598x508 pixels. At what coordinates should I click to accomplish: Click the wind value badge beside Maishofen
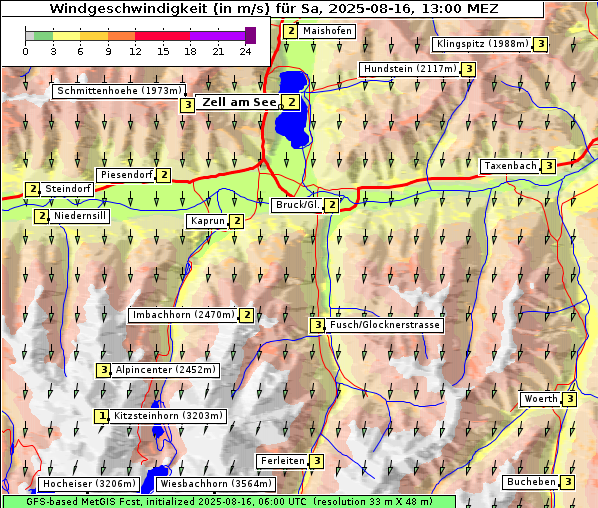coord(291,31)
